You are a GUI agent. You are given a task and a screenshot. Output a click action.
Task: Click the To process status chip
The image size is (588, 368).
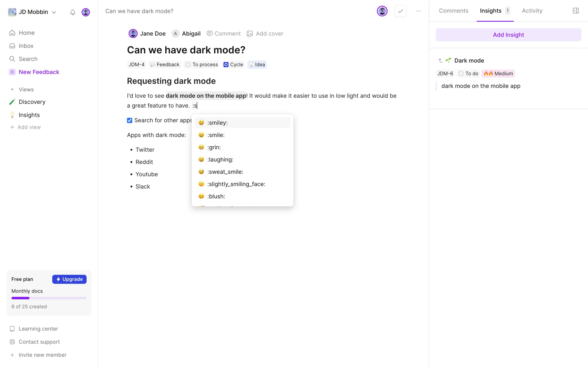point(202,65)
